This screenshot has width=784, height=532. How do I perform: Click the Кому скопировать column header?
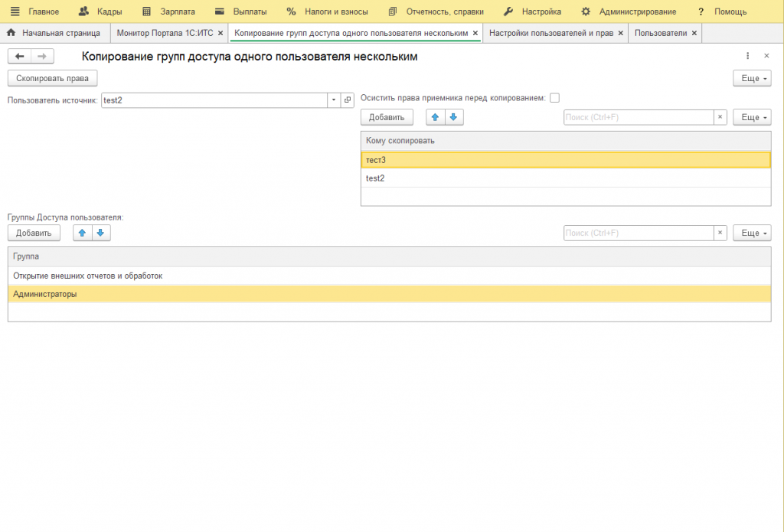pyautogui.click(x=566, y=141)
